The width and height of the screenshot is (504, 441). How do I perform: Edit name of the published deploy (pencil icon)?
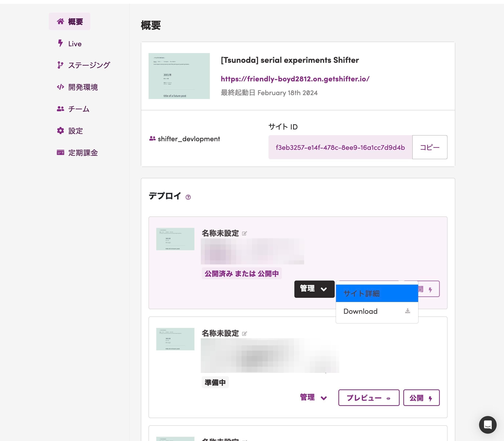(x=244, y=233)
